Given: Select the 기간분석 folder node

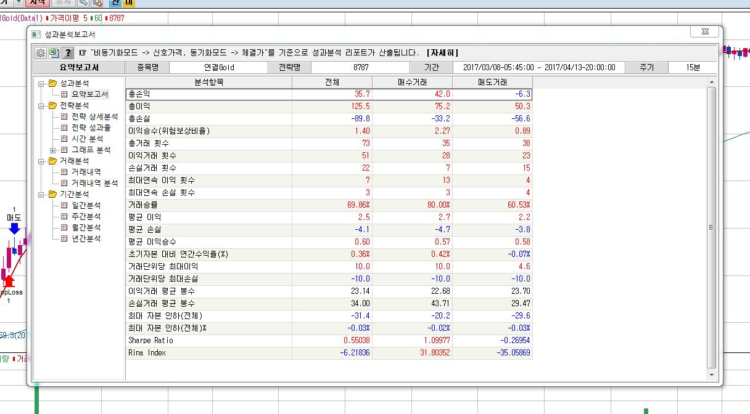Looking at the screenshot, I should 74,194.
